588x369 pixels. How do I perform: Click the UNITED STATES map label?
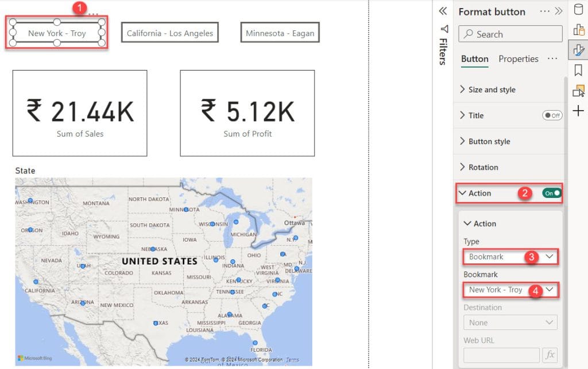160,261
